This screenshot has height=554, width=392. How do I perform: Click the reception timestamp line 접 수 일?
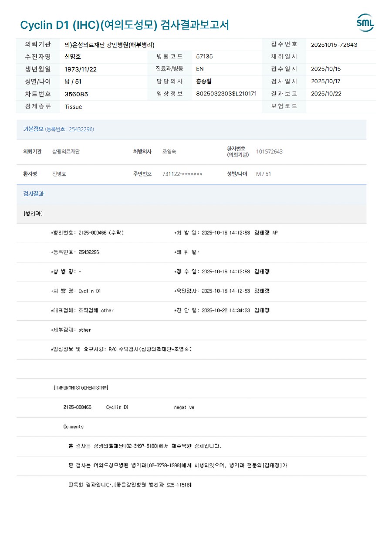click(x=222, y=272)
